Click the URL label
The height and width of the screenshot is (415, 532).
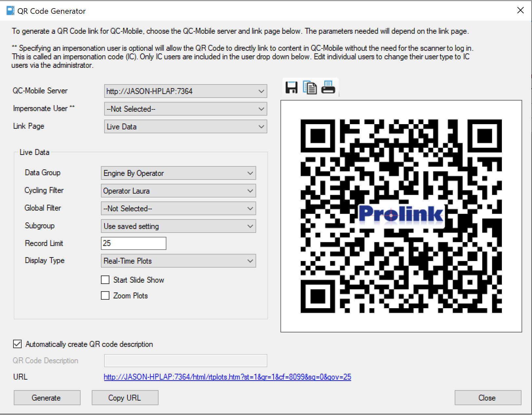pos(20,377)
